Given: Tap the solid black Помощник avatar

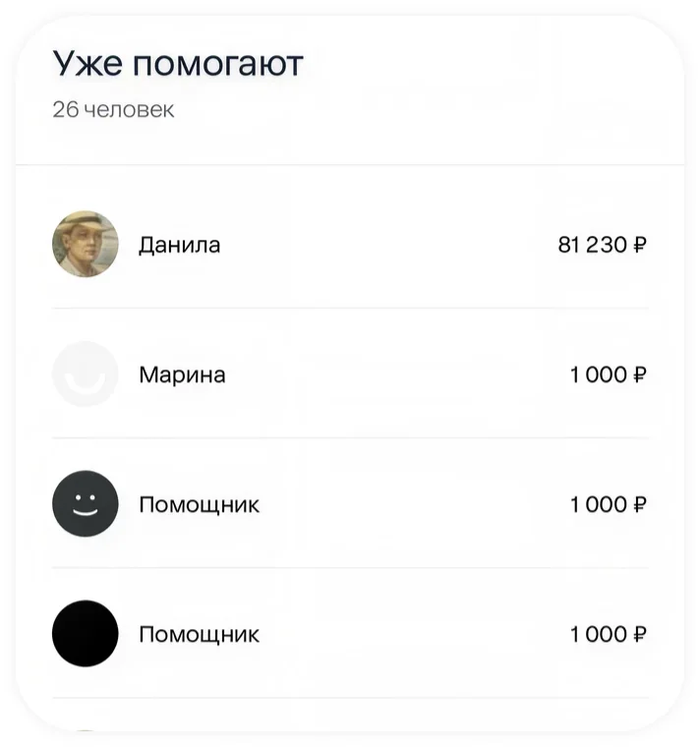Looking at the screenshot, I should click(x=86, y=634).
